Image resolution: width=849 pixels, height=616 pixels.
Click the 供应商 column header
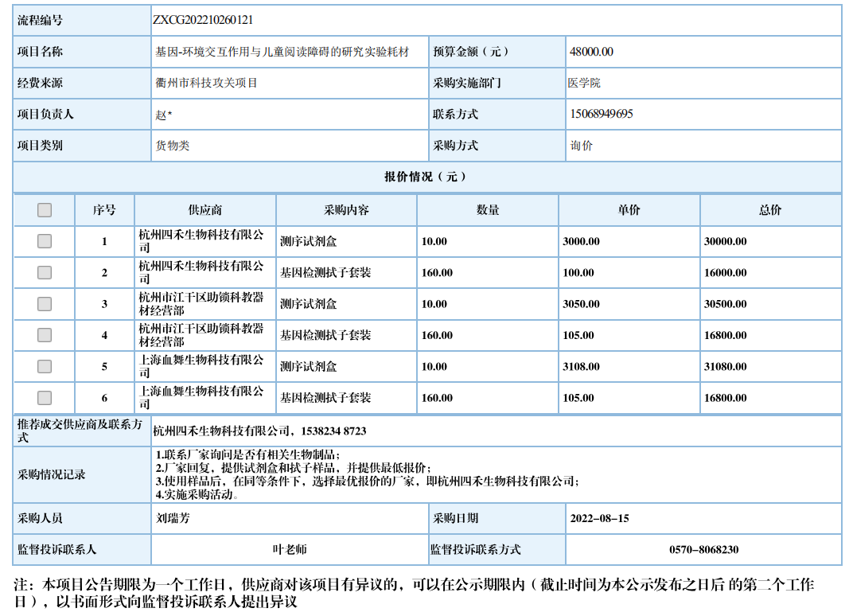tap(205, 210)
